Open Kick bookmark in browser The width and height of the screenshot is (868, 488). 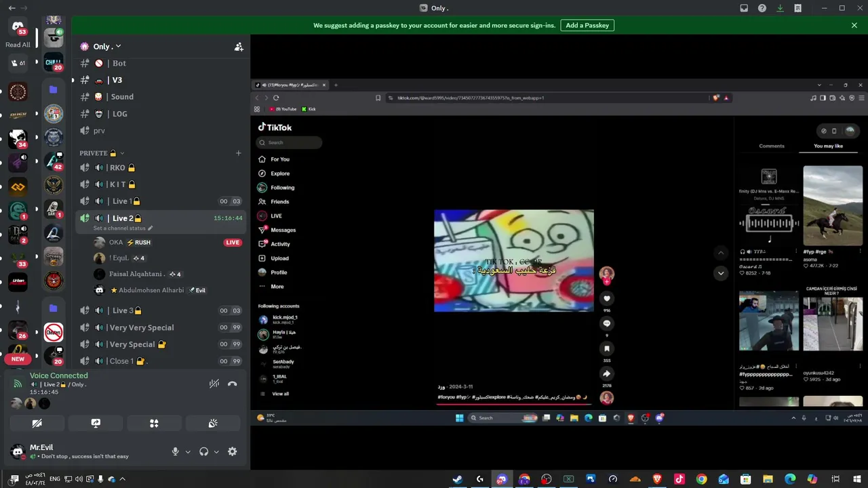(309, 109)
